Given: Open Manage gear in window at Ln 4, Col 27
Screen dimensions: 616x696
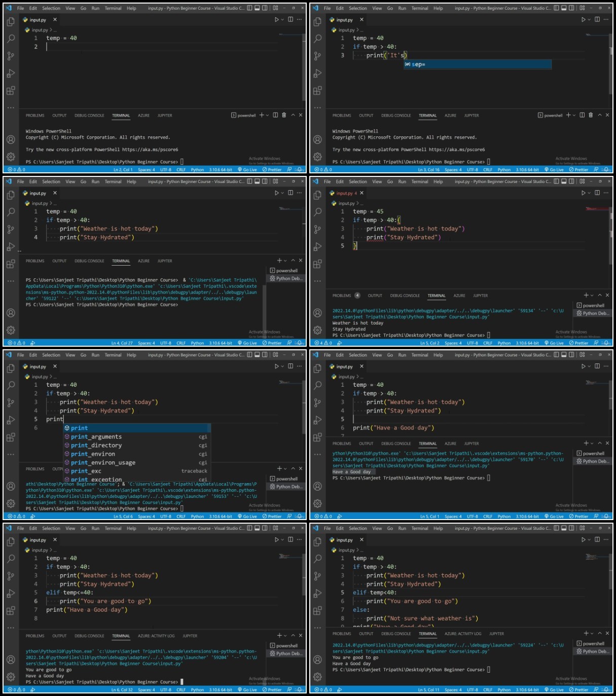Looking at the screenshot, I should coord(11,330).
